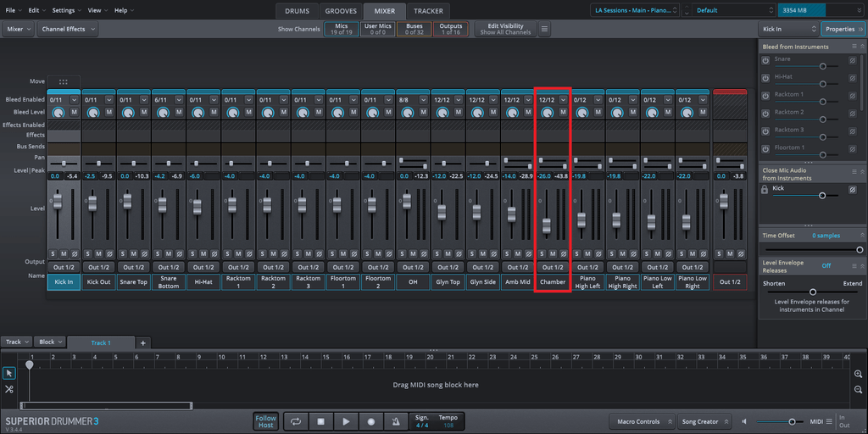Image resolution: width=868 pixels, height=434 pixels.
Task: Toggle the metronome icon
Action: (396, 421)
